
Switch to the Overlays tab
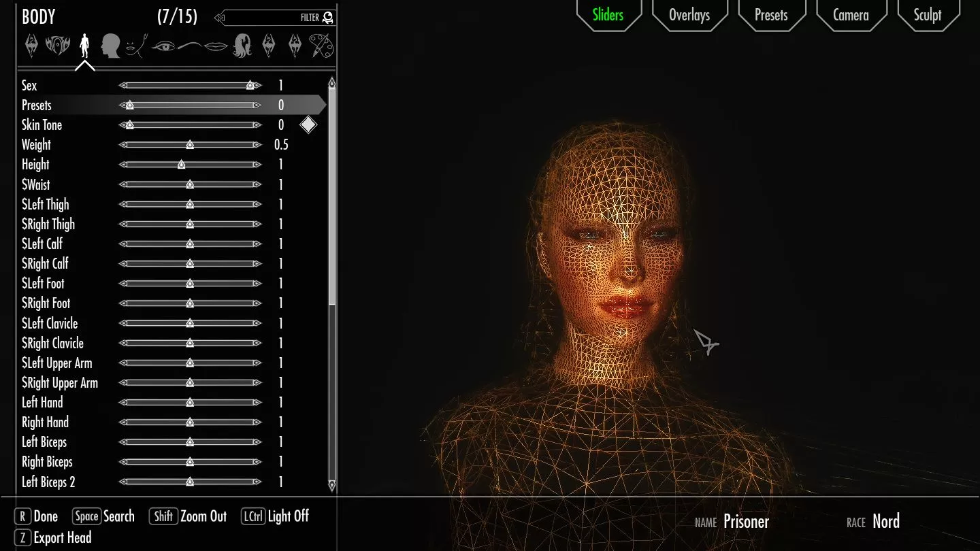(689, 15)
